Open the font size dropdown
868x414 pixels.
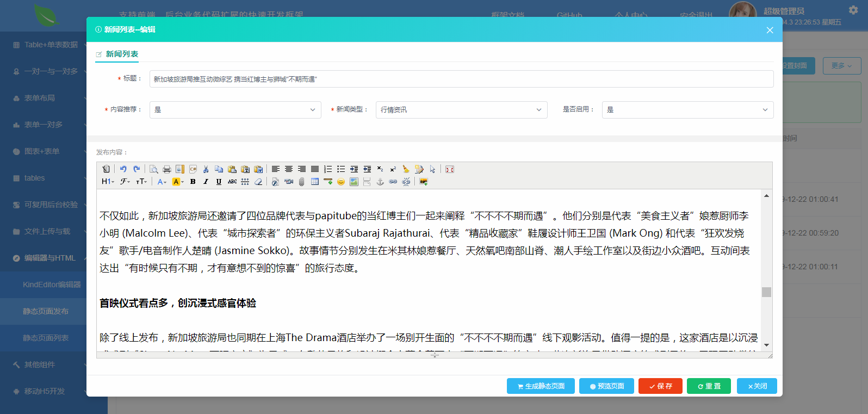[x=141, y=182]
